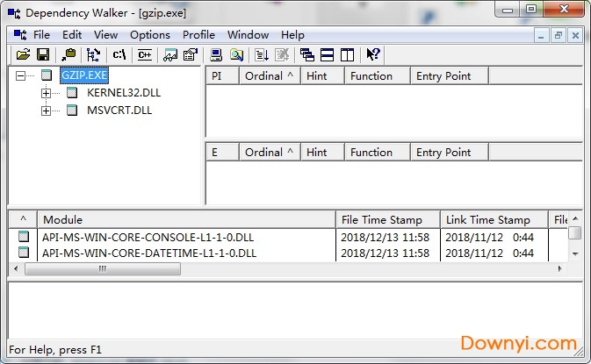Screen dimensions: 591x364
Task: Sort list by Link Time Stamp column
Action: (x=487, y=219)
